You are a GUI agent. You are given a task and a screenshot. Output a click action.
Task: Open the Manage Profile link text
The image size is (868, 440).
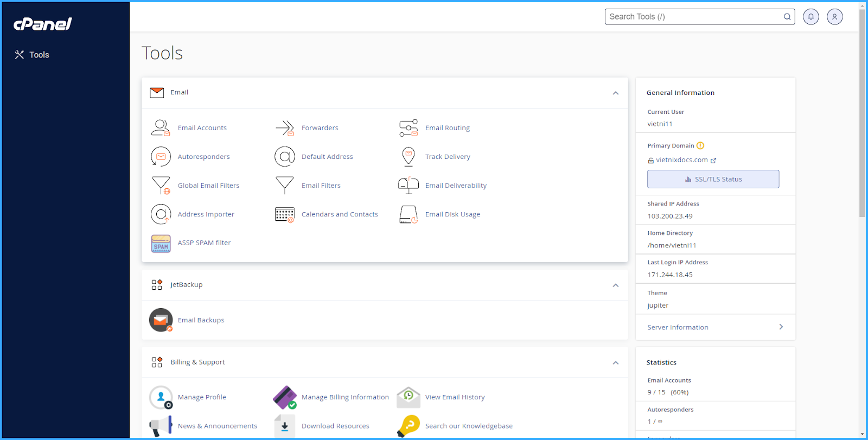[202, 397]
